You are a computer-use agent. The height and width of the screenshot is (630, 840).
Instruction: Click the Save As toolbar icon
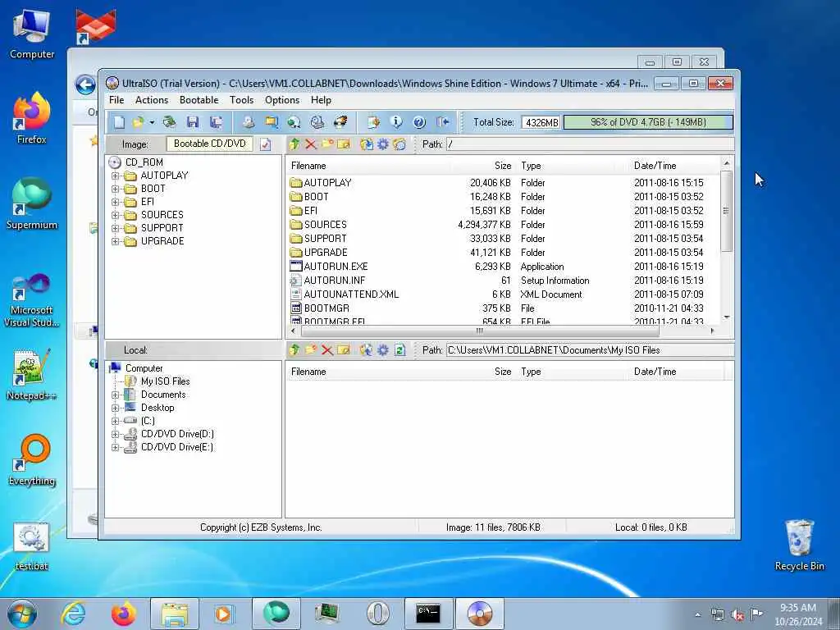pyautogui.click(x=216, y=122)
